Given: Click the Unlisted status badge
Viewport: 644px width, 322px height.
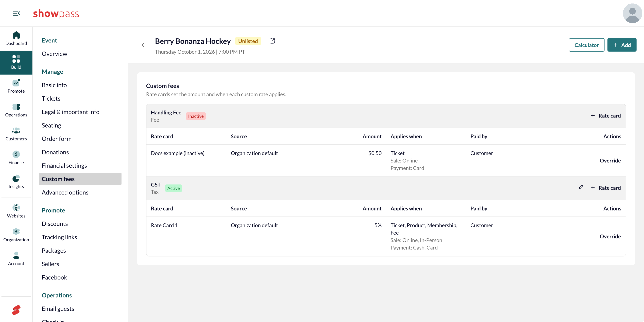Looking at the screenshot, I should [x=248, y=41].
